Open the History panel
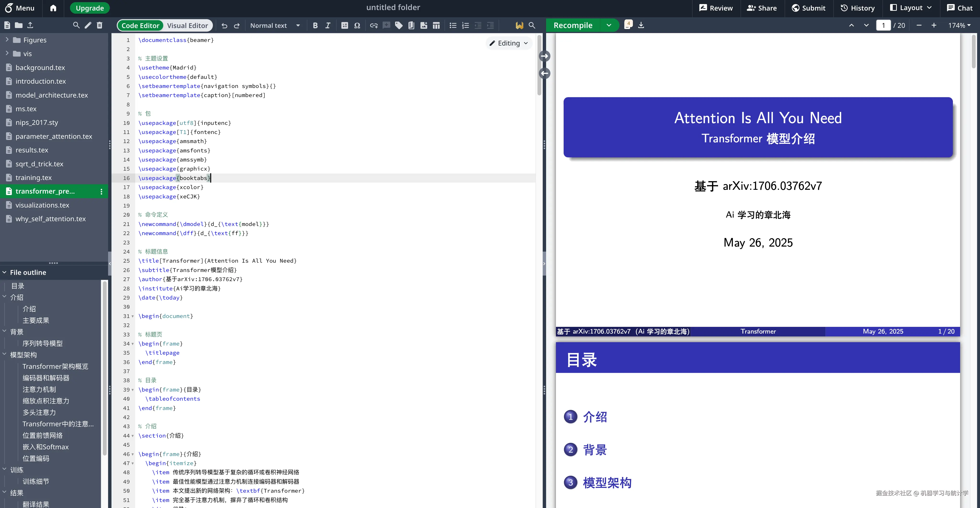Image resolution: width=980 pixels, height=508 pixels. pyautogui.click(x=857, y=8)
